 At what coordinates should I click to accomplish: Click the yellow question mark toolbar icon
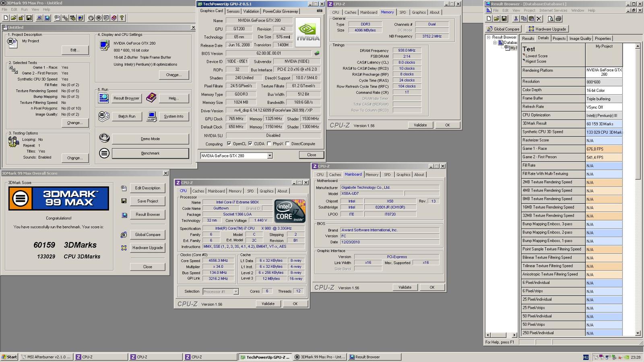[x=122, y=18]
